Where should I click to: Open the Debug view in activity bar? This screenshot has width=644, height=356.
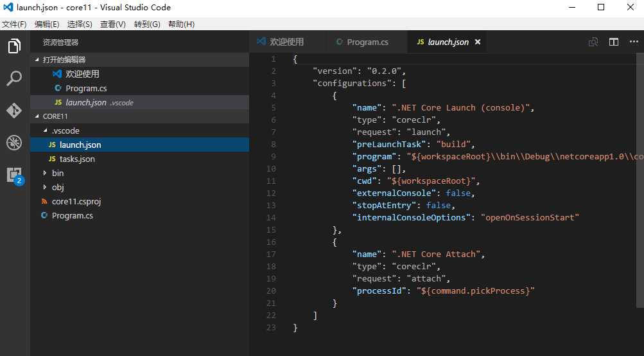pos(14,143)
